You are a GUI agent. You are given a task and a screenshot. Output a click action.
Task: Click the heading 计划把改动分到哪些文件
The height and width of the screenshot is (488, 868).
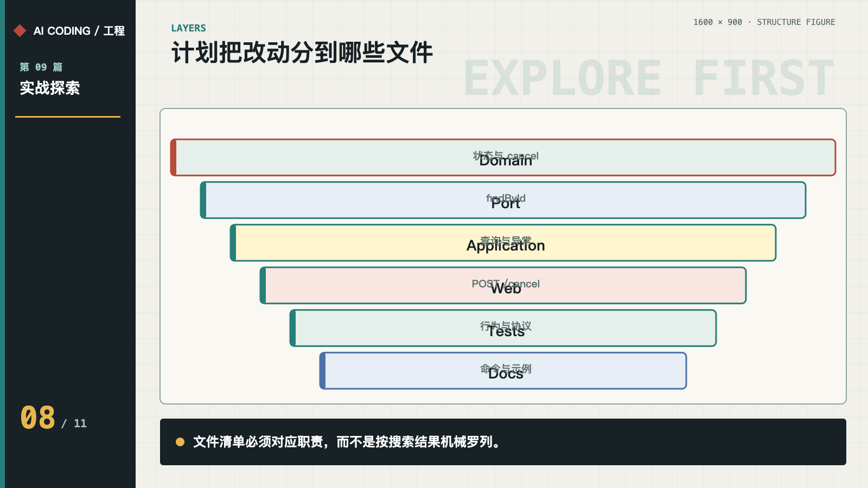pyautogui.click(x=302, y=53)
